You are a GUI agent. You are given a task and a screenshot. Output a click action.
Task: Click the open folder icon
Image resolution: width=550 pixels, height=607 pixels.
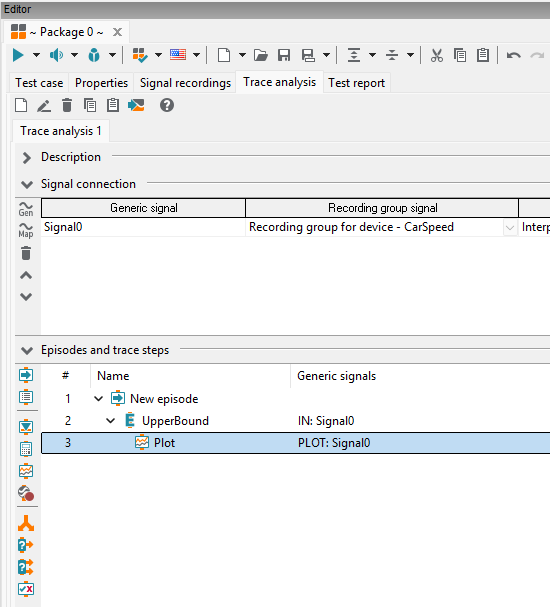tap(261, 55)
